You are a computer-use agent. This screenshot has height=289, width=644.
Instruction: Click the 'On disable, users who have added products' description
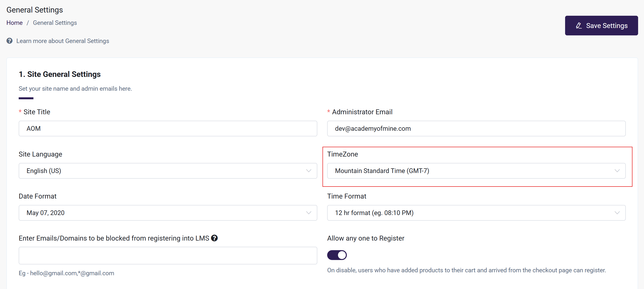tap(467, 270)
